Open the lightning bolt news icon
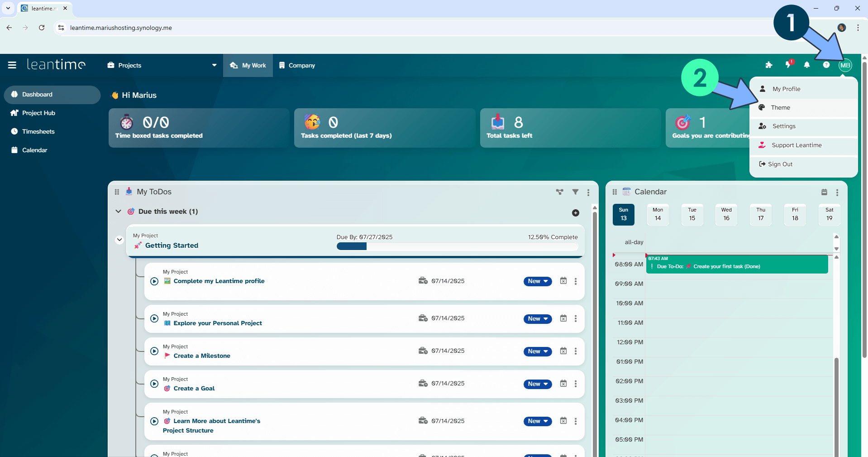868x457 pixels. 788,65
